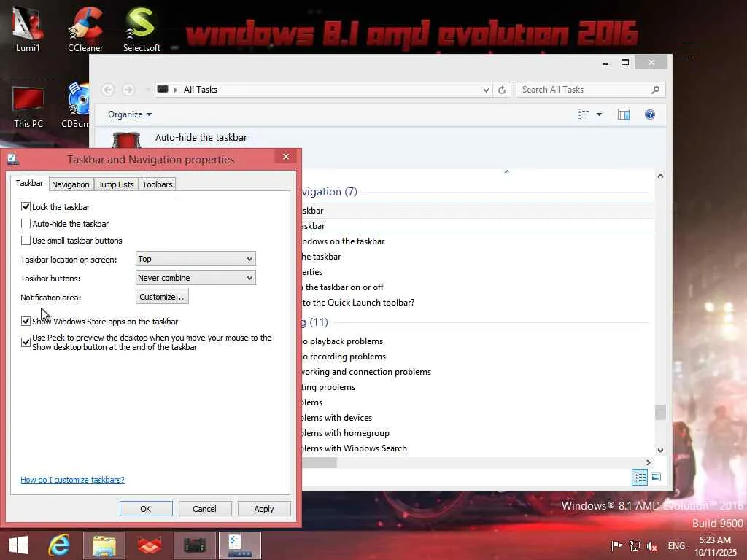Show the preview pane icon

click(624, 114)
